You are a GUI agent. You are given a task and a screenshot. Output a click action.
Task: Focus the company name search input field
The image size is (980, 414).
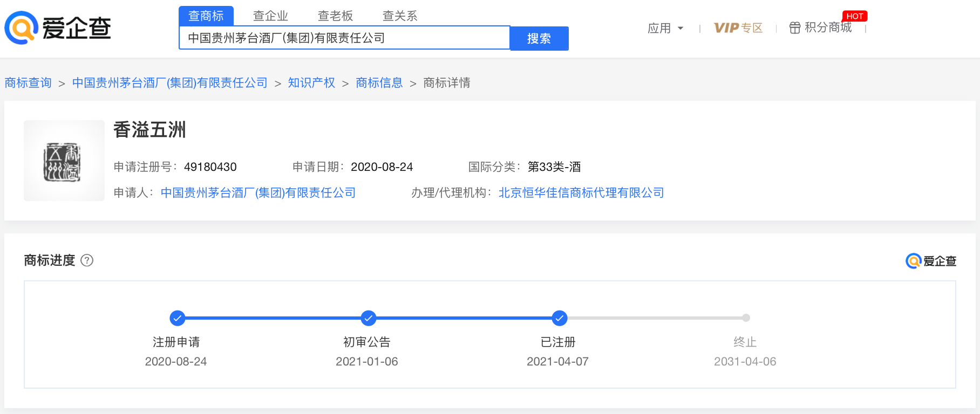click(x=344, y=38)
